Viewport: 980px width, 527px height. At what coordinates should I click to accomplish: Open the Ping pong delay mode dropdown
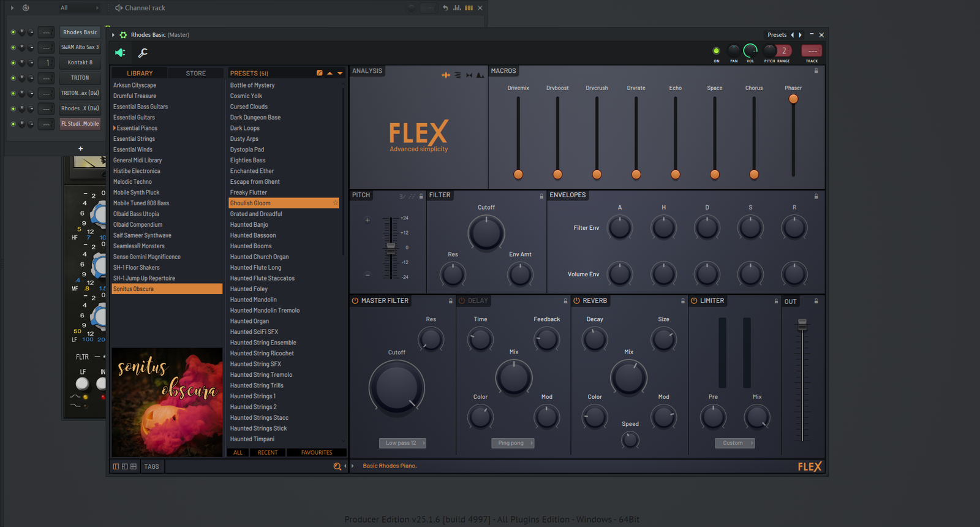(x=512, y=443)
